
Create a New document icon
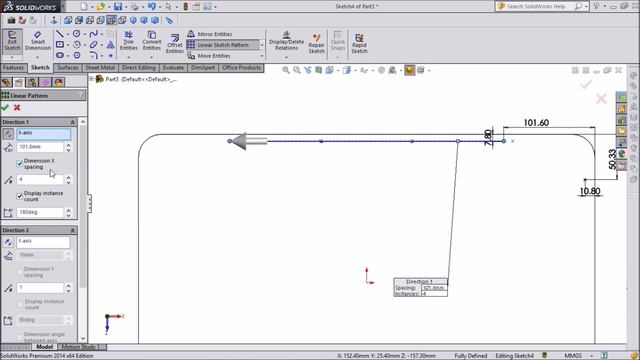click(x=84, y=7)
